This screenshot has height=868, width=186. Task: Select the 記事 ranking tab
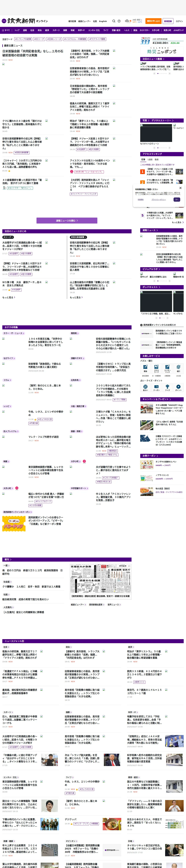[143, 159]
